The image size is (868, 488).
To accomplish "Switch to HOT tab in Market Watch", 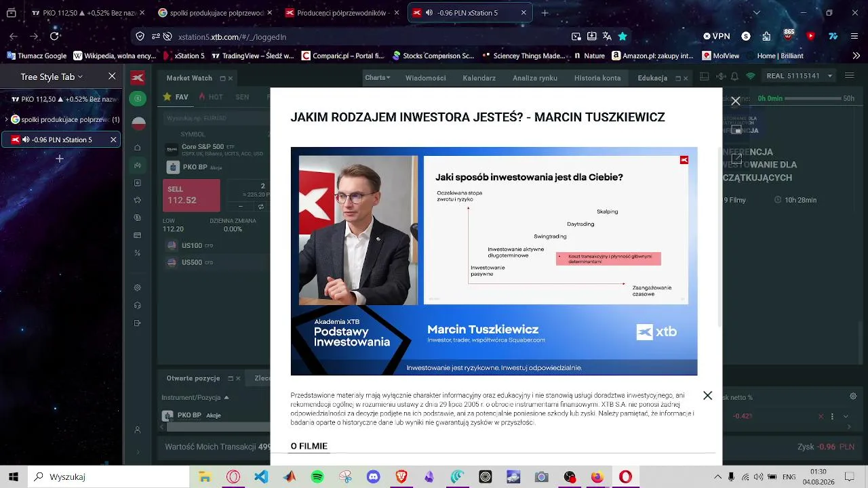I will click(211, 97).
